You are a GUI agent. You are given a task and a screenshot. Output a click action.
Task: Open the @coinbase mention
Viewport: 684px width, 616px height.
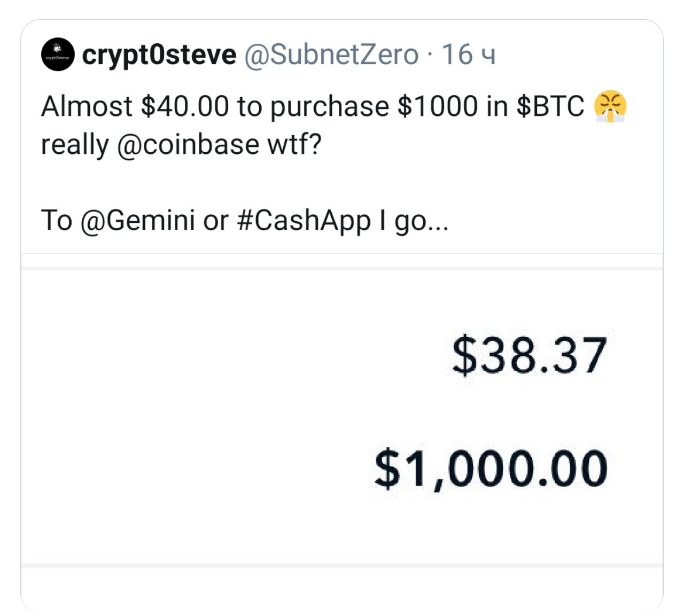click(x=188, y=144)
